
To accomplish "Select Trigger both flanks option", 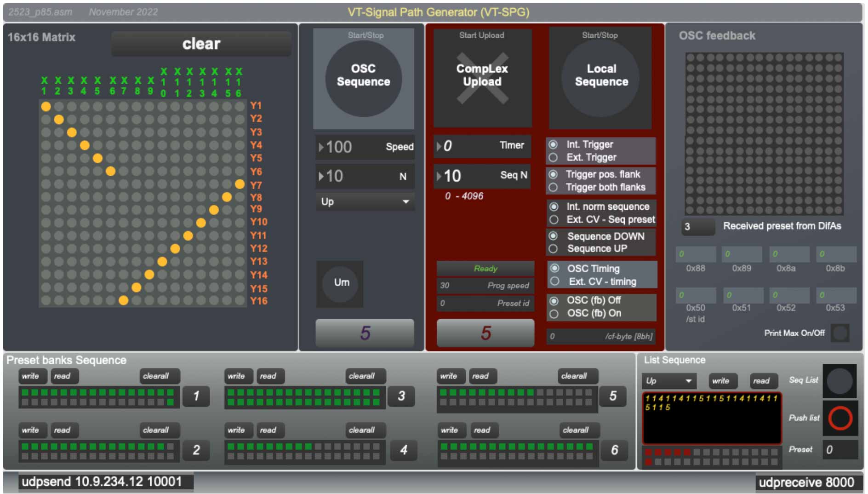I will (x=554, y=187).
